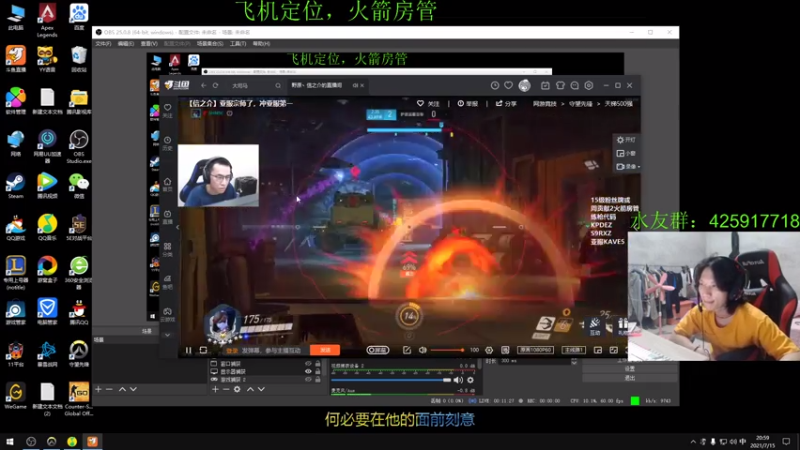Click the OBS 设置 settings button
The height and width of the screenshot is (450, 800).
tap(630, 368)
